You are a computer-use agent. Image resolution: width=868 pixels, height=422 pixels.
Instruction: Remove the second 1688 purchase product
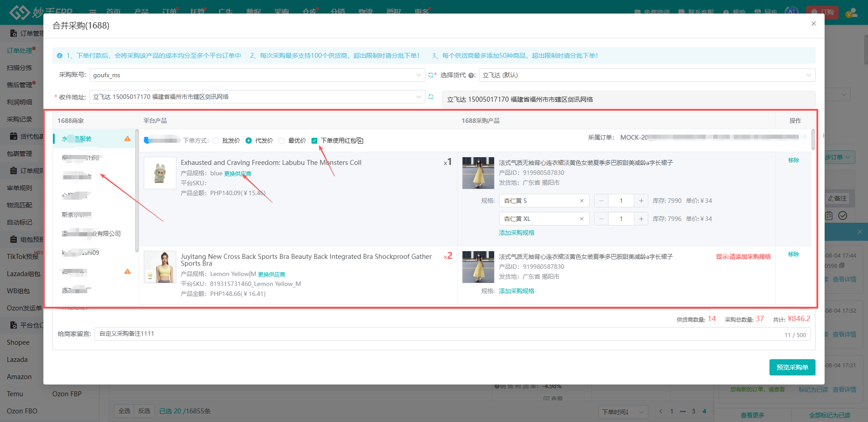[x=793, y=254]
